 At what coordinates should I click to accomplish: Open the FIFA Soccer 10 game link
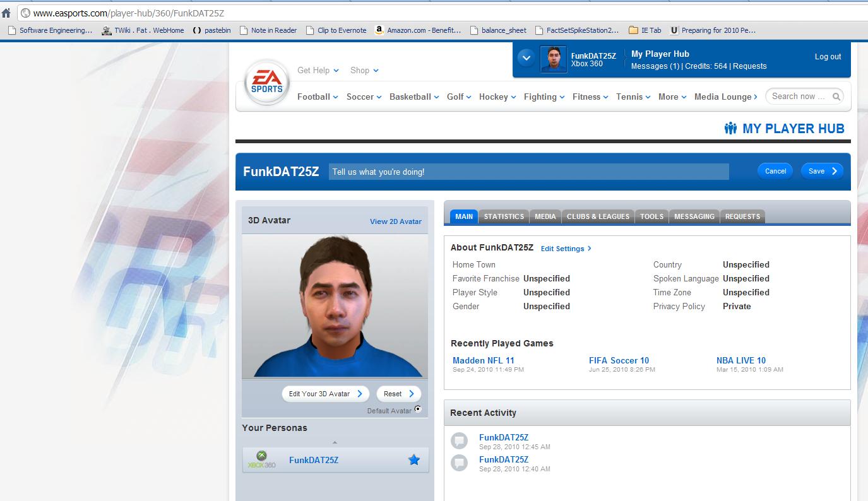pos(619,360)
